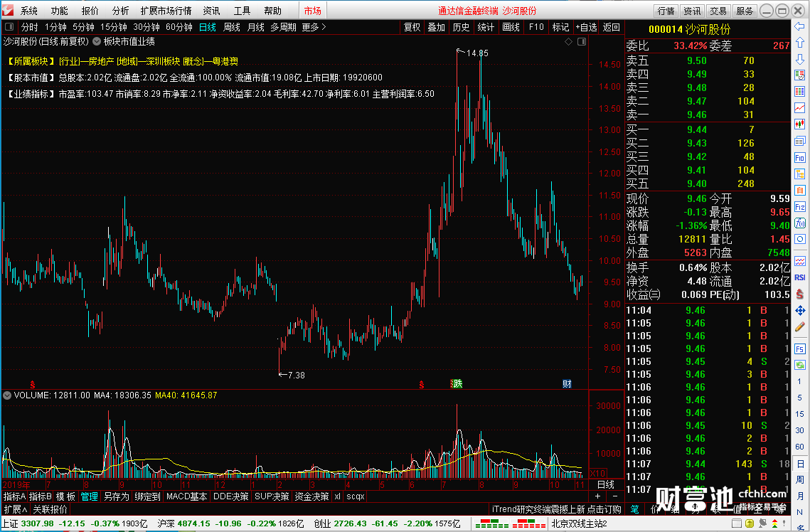Open the colored quote grid icon in sidebar
This screenshot has height=532, width=810.
pyautogui.click(x=799, y=92)
